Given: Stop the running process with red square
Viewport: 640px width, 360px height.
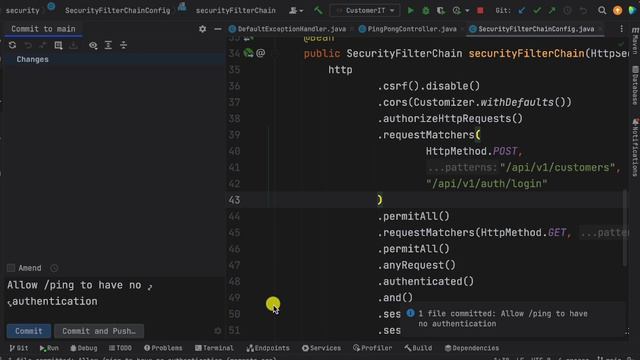Looking at the screenshot, I should tap(480, 10).
